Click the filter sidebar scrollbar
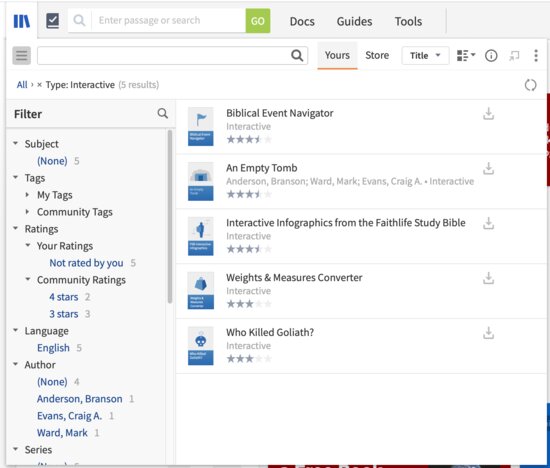Viewport: 550px width, 468px height. point(170,217)
